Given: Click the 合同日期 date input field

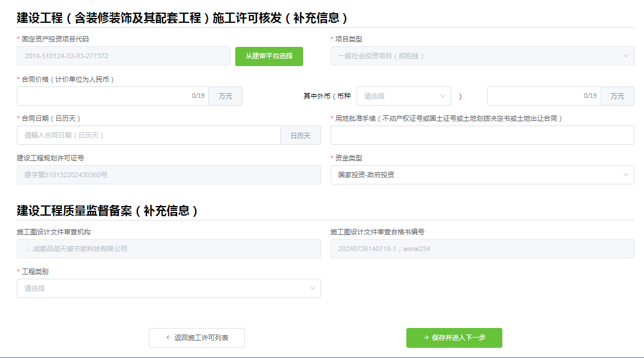Looking at the screenshot, I should coord(144,135).
